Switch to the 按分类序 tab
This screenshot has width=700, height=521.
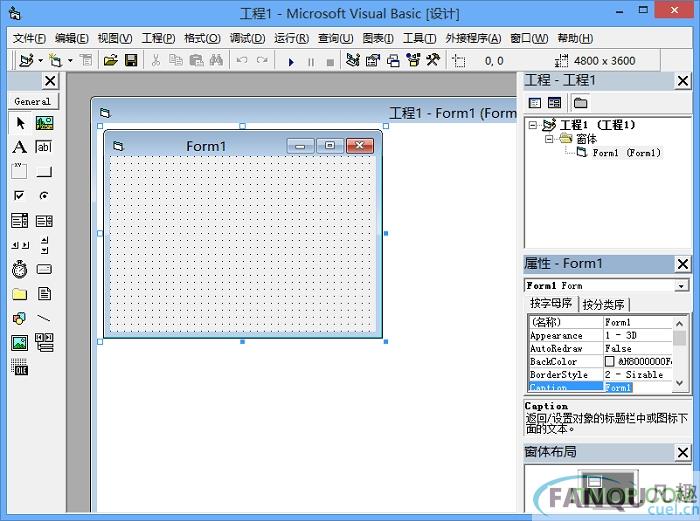click(x=604, y=304)
